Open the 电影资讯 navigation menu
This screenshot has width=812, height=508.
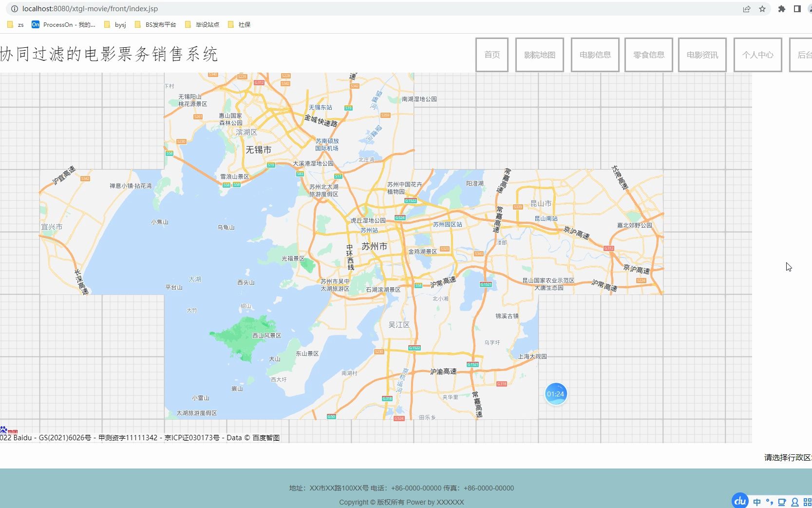tap(702, 55)
